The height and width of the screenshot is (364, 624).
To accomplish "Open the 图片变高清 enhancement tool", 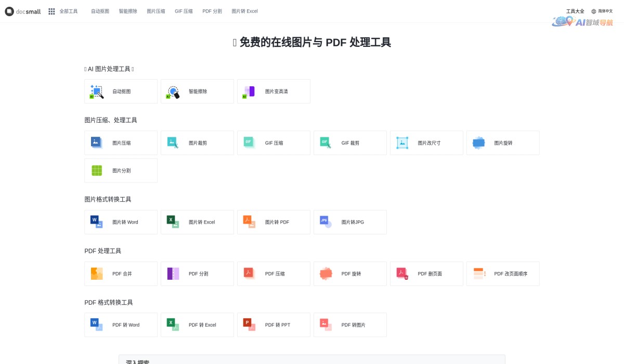I will pyautogui.click(x=274, y=91).
